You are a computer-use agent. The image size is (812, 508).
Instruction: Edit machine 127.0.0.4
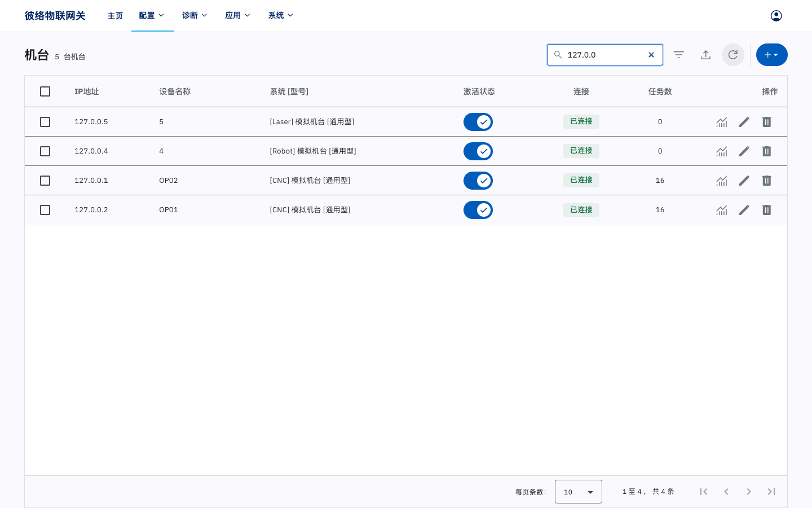pyautogui.click(x=744, y=151)
